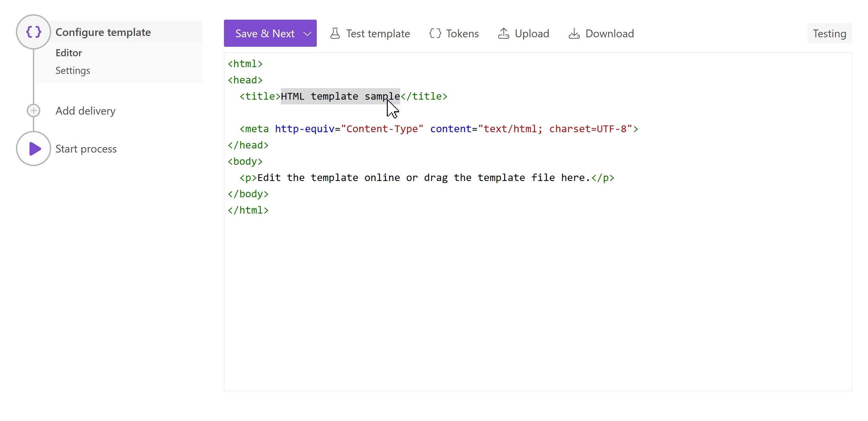Image resolution: width=868 pixels, height=421 pixels.
Task: Click the opening <p> tag
Action: (x=248, y=178)
